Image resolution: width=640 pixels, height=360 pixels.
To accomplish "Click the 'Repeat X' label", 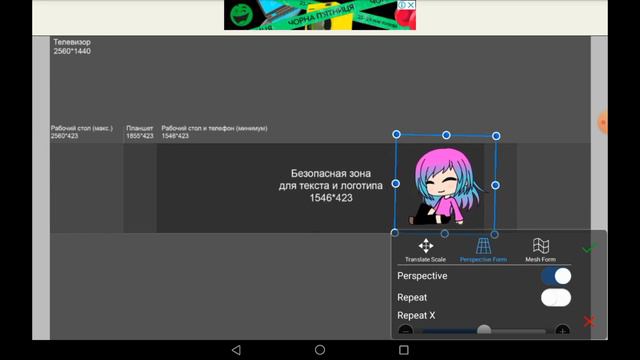I will point(416,316).
